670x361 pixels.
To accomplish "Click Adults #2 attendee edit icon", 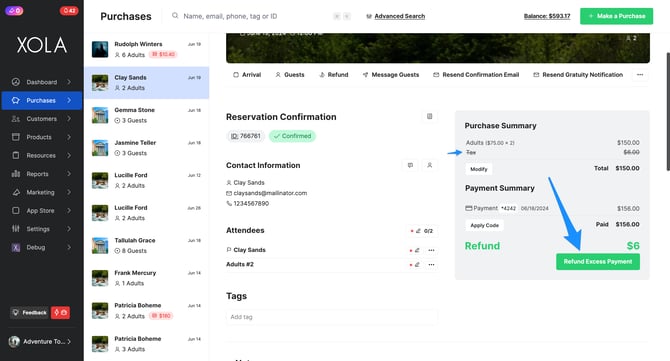I will pos(417,265).
